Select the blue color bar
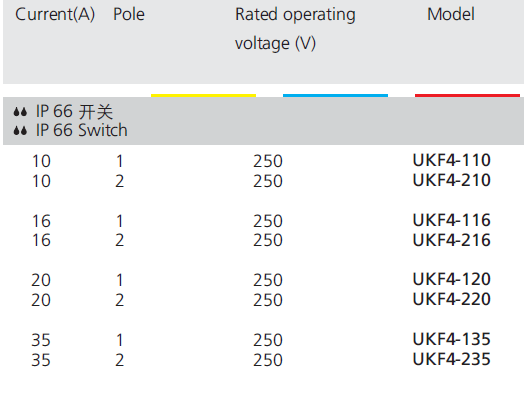524x401 pixels. [x=335, y=96]
